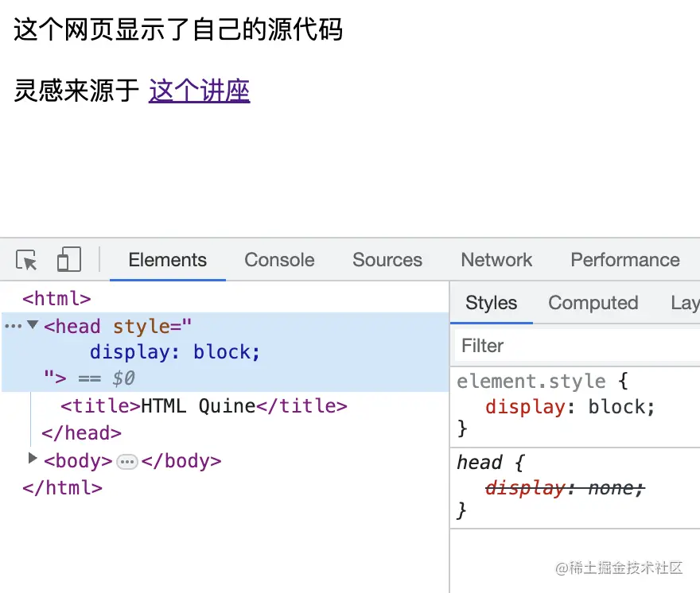Focus the Filter styles input field
Image resolution: width=700 pixels, height=593 pixels.
(x=577, y=346)
